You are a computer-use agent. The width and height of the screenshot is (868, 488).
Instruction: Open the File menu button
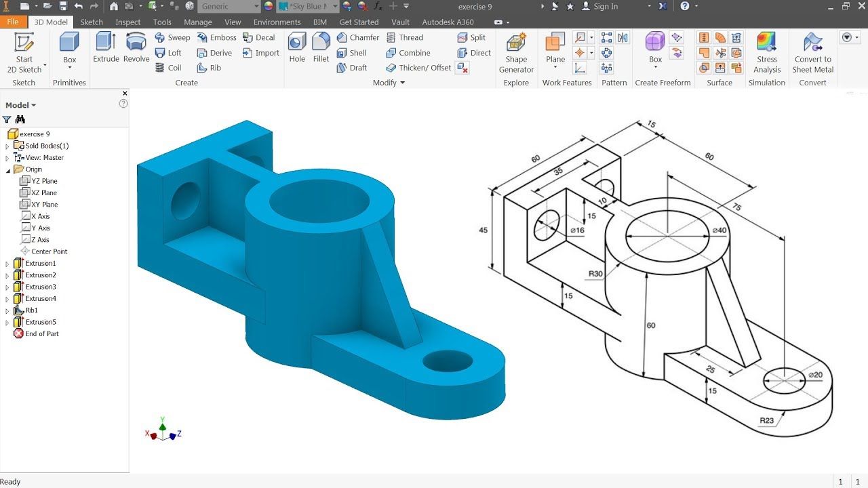13,22
